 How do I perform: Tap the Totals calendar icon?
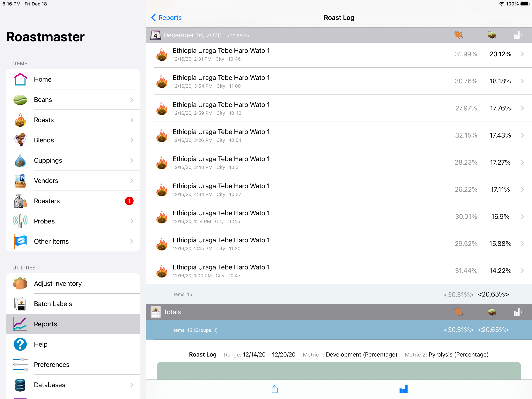pyautogui.click(x=155, y=312)
